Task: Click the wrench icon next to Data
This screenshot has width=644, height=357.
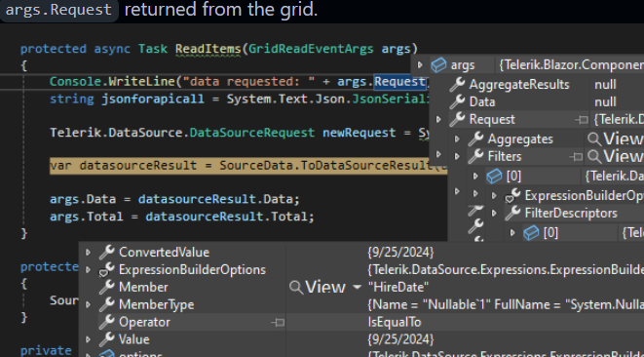Action: pyautogui.click(x=457, y=101)
